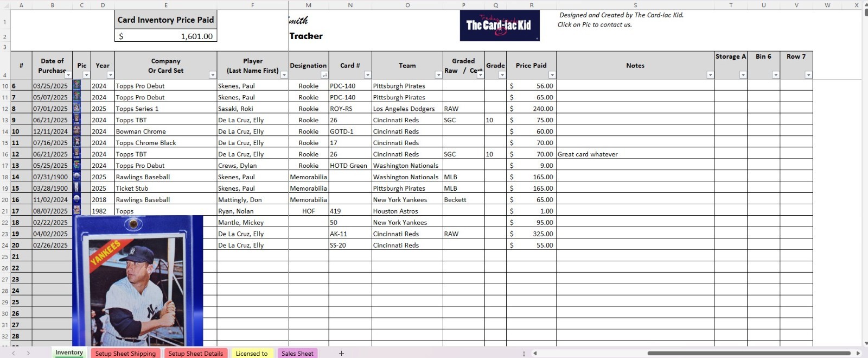868x358 pixels.
Task: Select the 'HOF' designation cell
Action: click(308, 211)
